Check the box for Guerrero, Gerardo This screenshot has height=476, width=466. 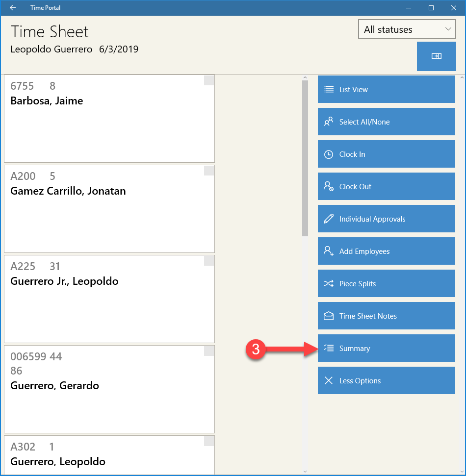coord(208,351)
